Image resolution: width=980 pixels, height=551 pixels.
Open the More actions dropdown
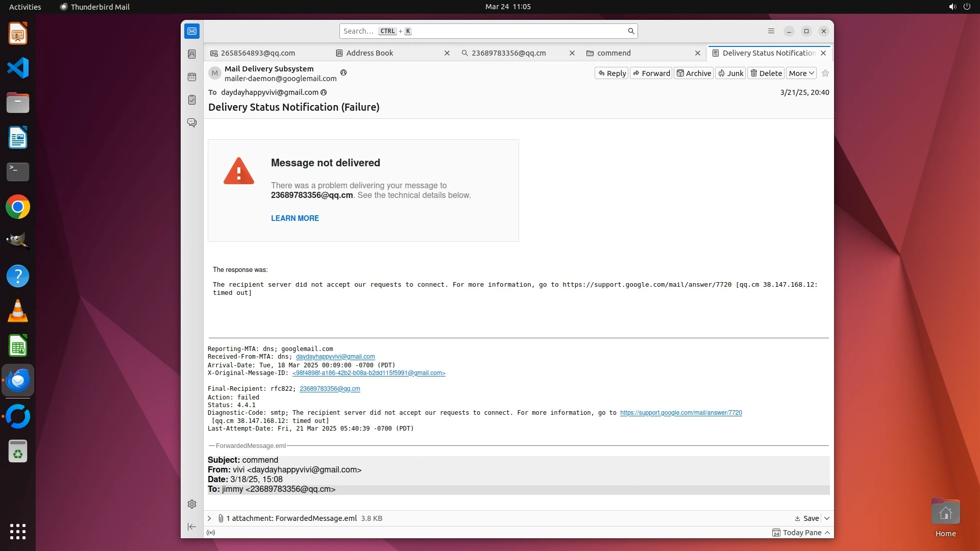801,73
